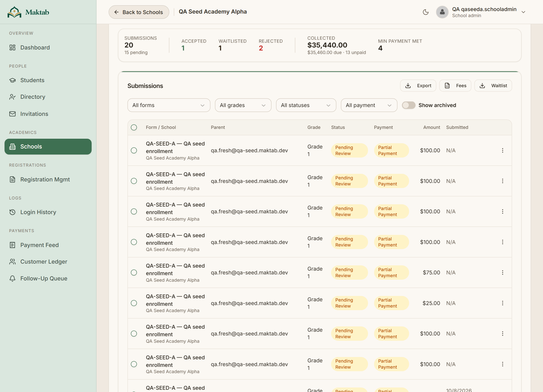The image size is (543, 392).
Task: Click the Amount column header
Action: pos(431,127)
